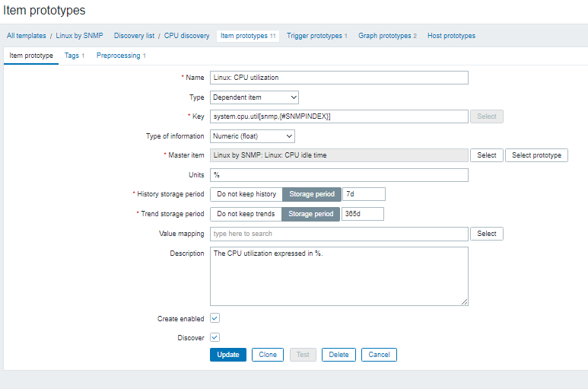
Task: Toggle the Discover checkbox
Action: tap(215, 336)
